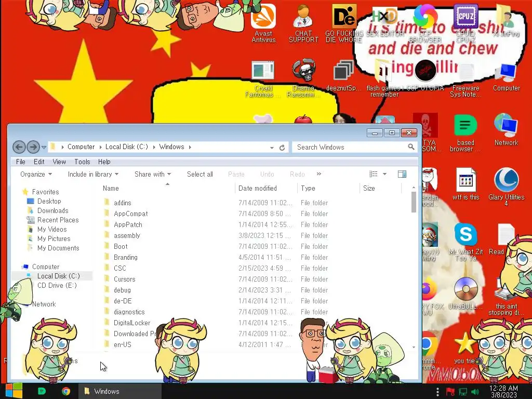Expand the Windows breadcrumb arrow

pyautogui.click(x=190, y=147)
